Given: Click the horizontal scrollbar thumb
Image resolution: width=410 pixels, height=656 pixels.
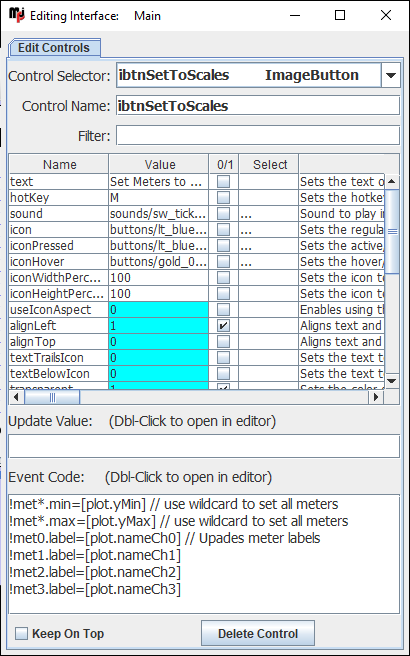Looking at the screenshot, I should pos(52,397).
